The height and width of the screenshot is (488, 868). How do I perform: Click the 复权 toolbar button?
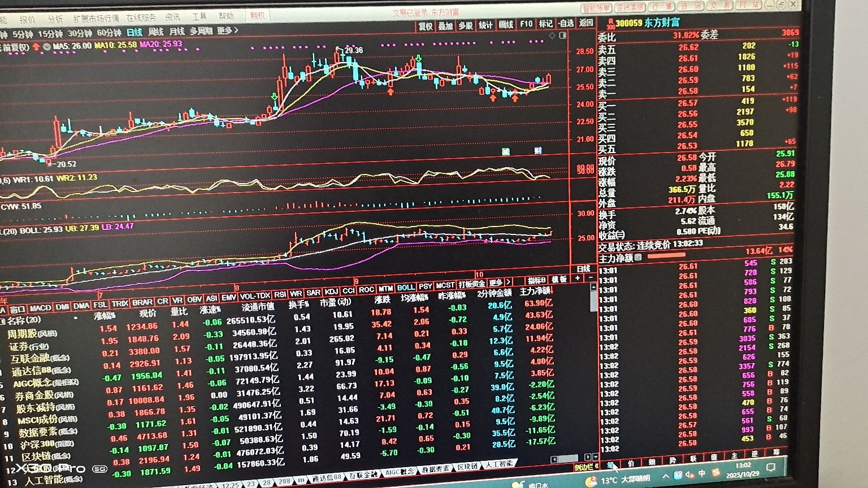[x=425, y=25]
